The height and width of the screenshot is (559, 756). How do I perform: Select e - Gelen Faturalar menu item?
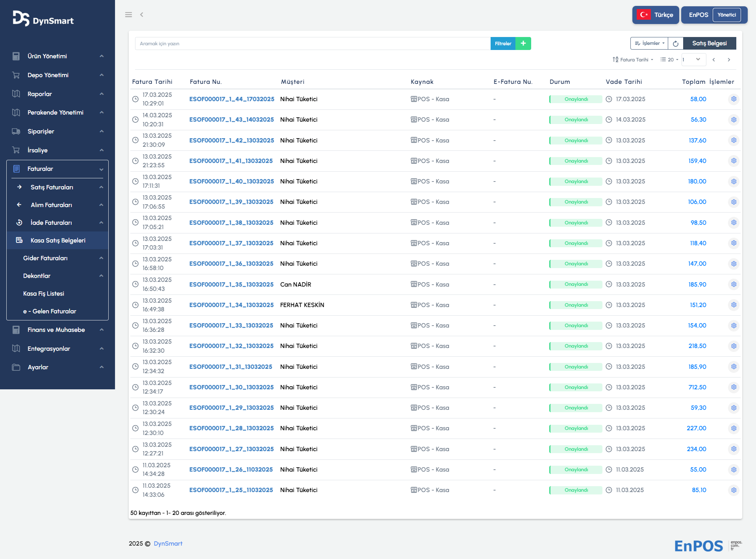pos(50,311)
